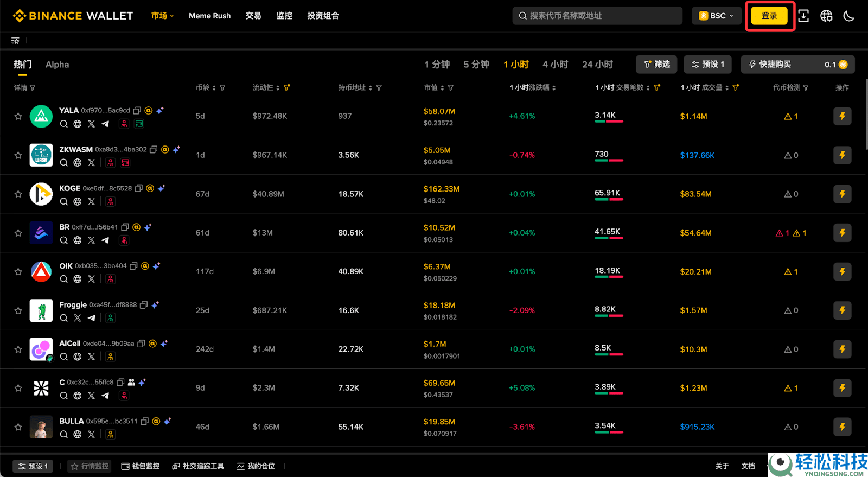868x477 pixels.
Task: Copy the BULLA contract address
Action: pos(144,421)
